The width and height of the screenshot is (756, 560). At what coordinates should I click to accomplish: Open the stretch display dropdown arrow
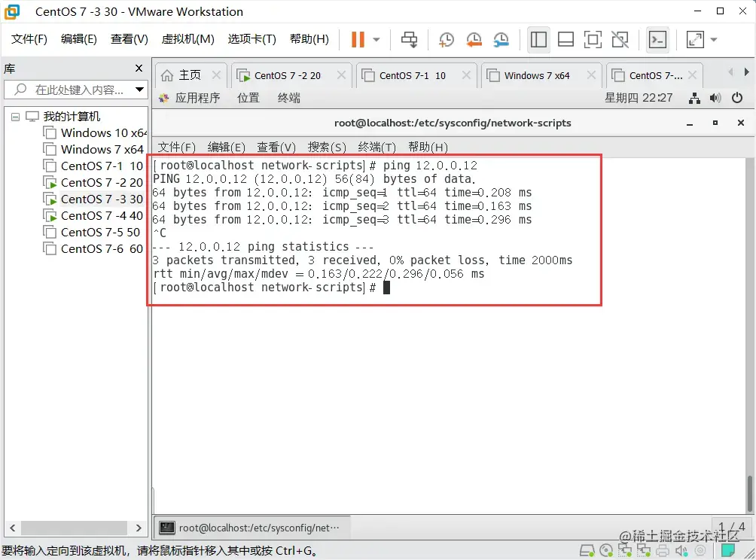point(714,40)
